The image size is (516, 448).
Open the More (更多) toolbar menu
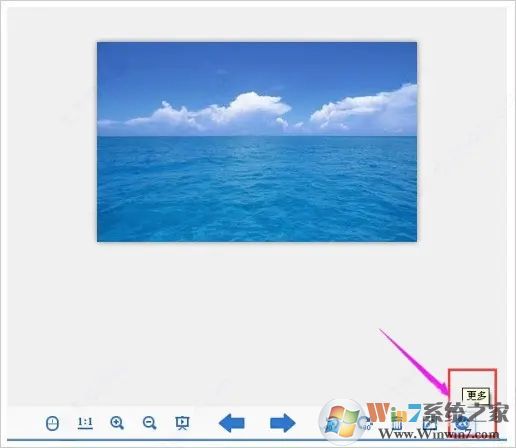tap(462, 424)
